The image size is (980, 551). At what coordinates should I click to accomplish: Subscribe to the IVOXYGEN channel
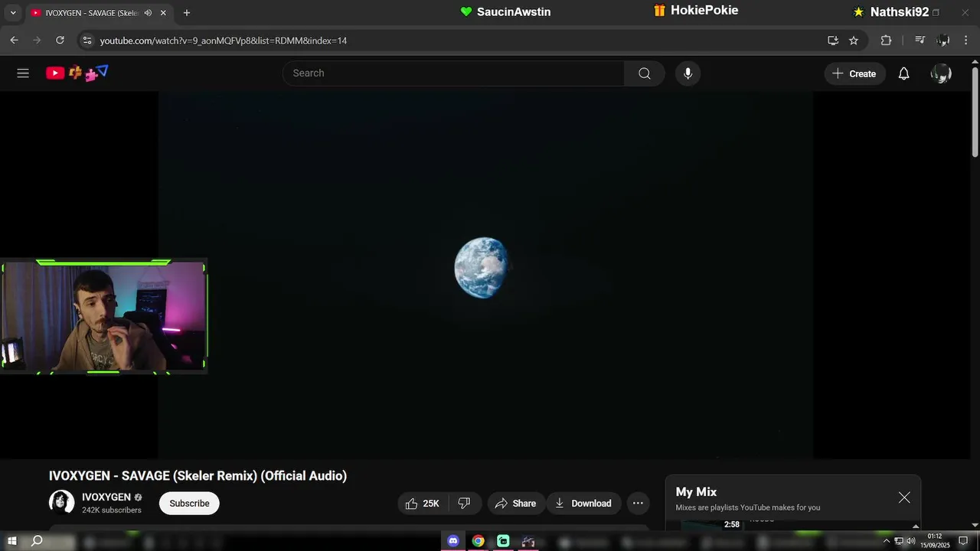coord(189,504)
